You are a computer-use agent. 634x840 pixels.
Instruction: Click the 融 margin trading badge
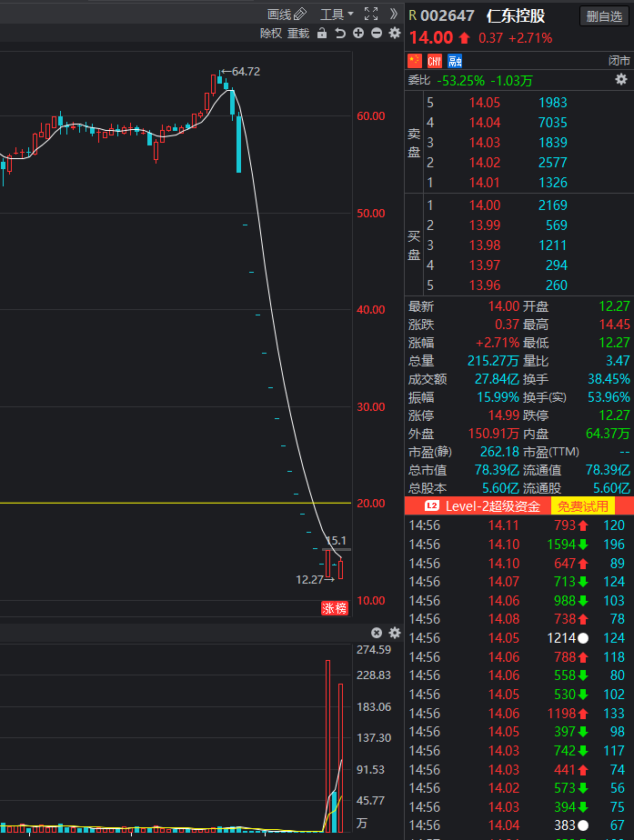455,61
